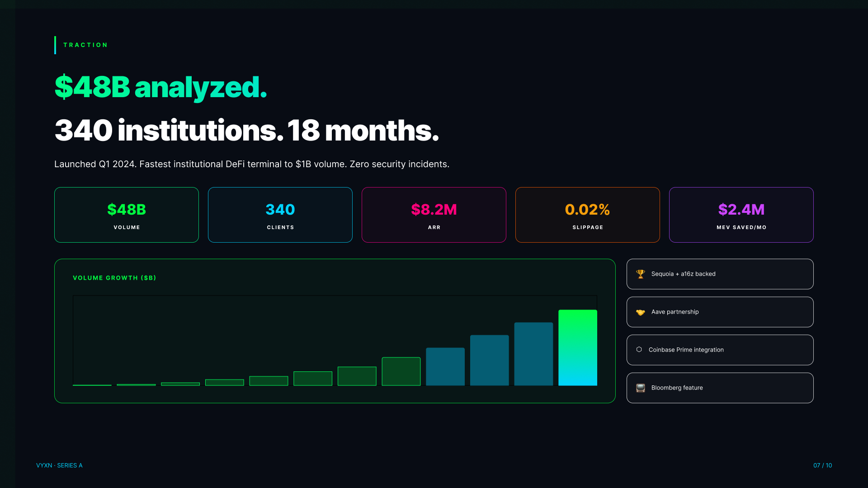This screenshot has width=868, height=488.
Task: Click the Volume Growth ($B) chart title
Action: (114, 278)
